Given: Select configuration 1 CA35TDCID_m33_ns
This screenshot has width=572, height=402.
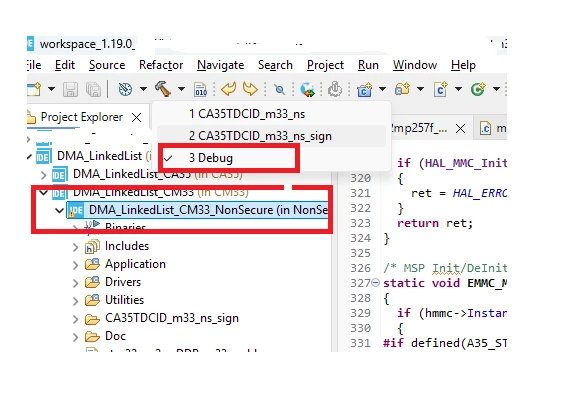Looking at the screenshot, I should (271, 114).
